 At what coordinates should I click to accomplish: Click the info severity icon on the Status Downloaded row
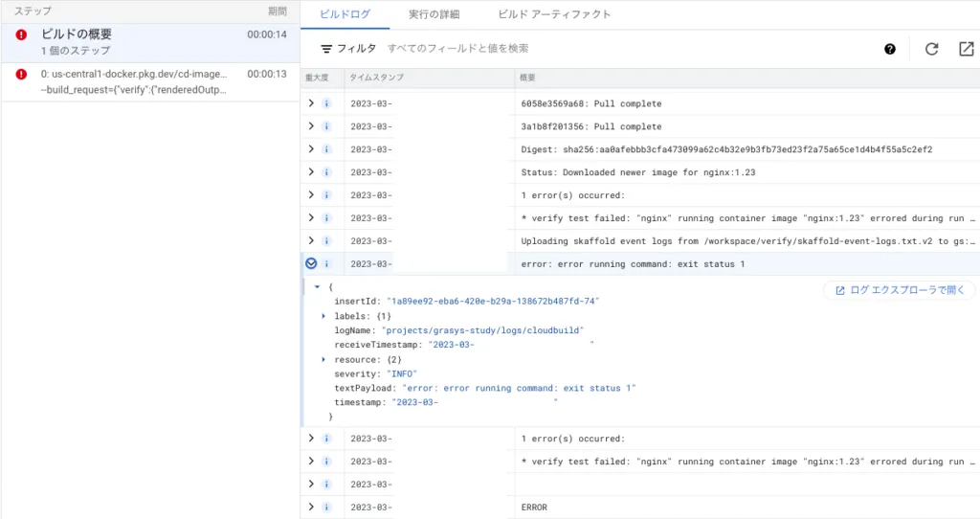pos(326,172)
